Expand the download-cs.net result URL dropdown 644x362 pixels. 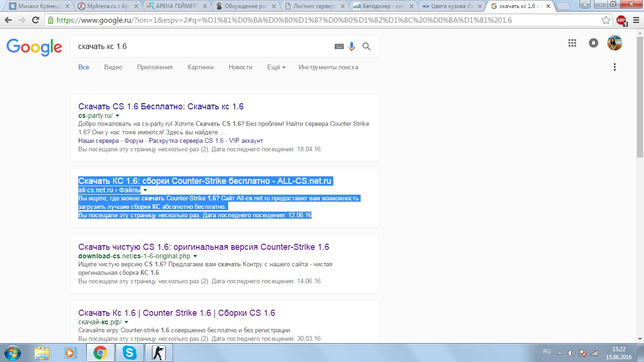pyautogui.click(x=195, y=256)
